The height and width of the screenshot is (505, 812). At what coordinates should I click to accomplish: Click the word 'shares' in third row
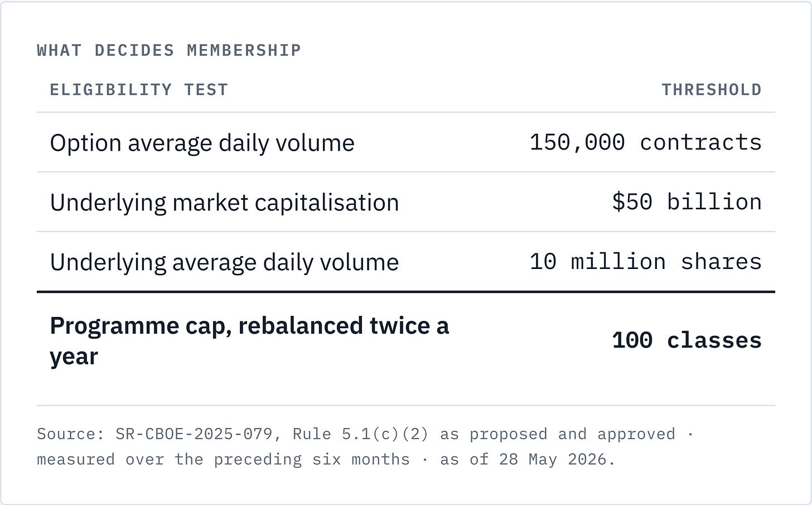(x=722, y=262)
